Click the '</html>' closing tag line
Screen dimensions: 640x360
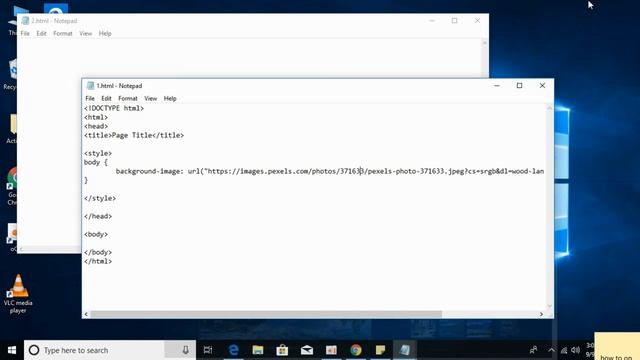click(x=98, y=261)
